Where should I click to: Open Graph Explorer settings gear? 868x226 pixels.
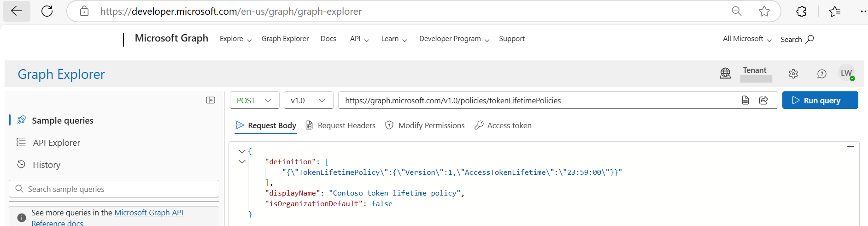(x=793, y=74)
